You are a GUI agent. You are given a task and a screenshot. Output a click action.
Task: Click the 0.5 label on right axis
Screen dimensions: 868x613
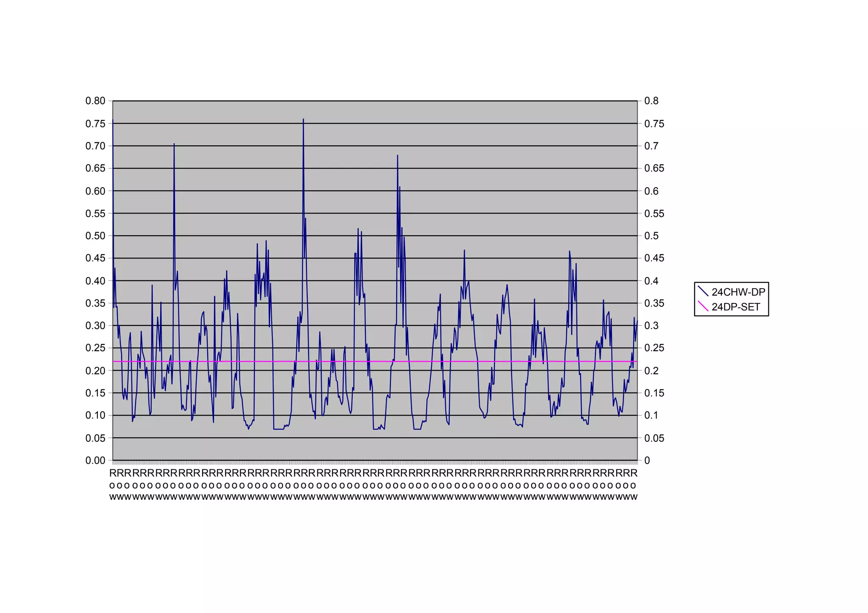pyautogui.click(x=651, y=236)
